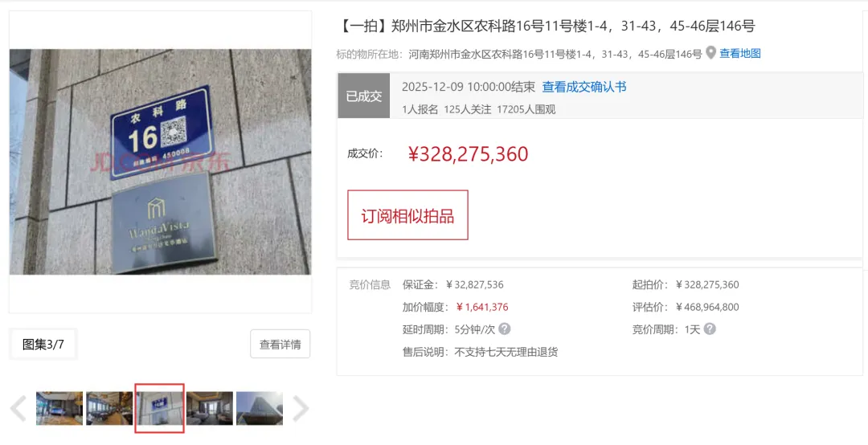The height and width of the screenshot is (445, 868).
Task: Select highlighted address plate thumbnail
Action: pos(159,409)
